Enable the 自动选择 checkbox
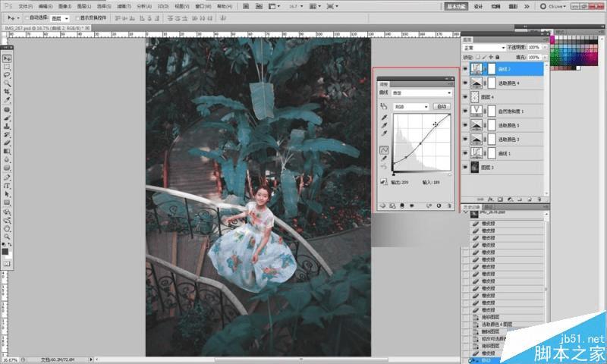The width and height of the screenshot is (607, 364). (x=28, y=17)
